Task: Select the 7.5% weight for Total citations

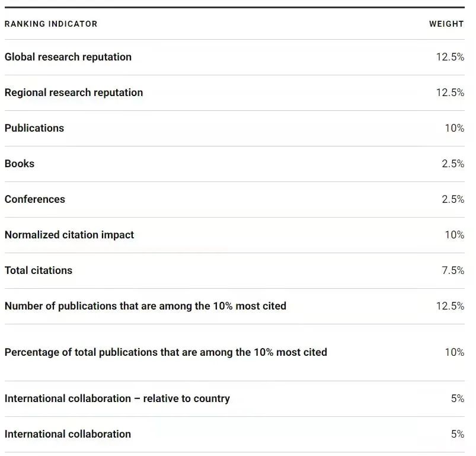Action: [x=453, y=270]
